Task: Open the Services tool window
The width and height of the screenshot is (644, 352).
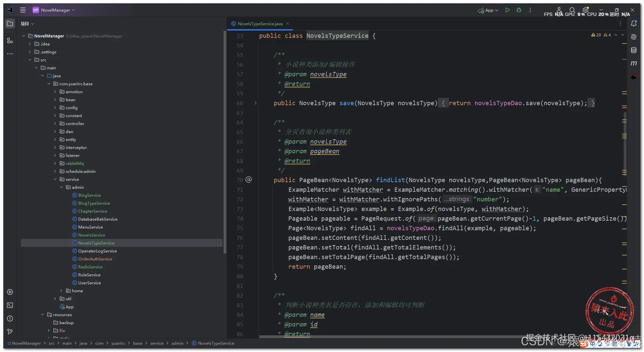Action: [x=10, y=292]
